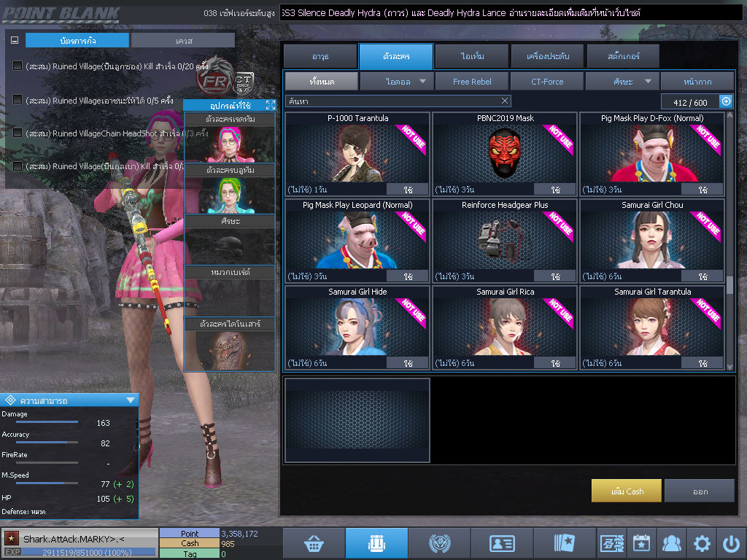Click the หมวกเบเร่ต์ equipment slot
747x560 pixels.
pyautogui.click(x=230, y=297)
